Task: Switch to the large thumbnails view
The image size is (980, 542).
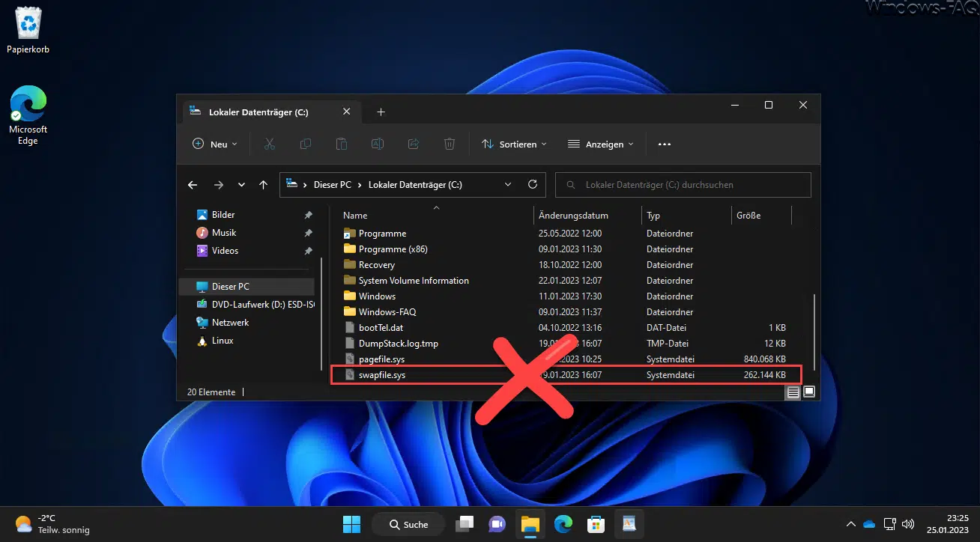Action: pyautogui.click(x=809, y=392)
